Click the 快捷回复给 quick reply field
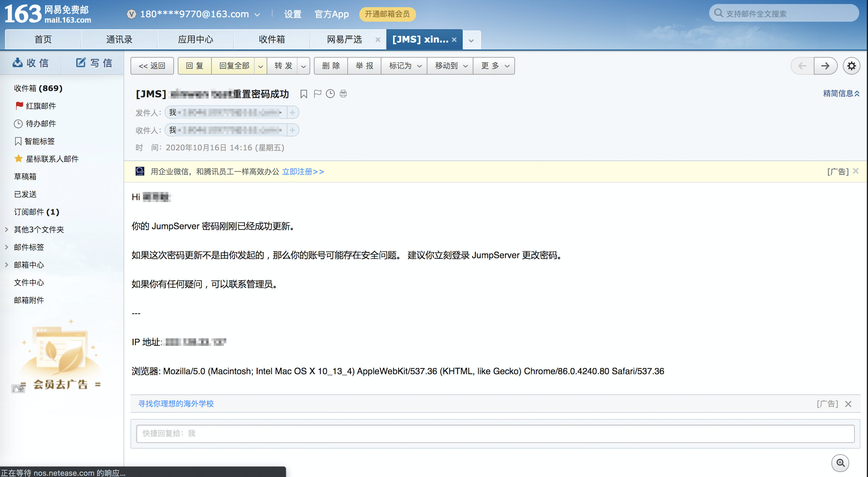868x477 pixels. (495, 433)
